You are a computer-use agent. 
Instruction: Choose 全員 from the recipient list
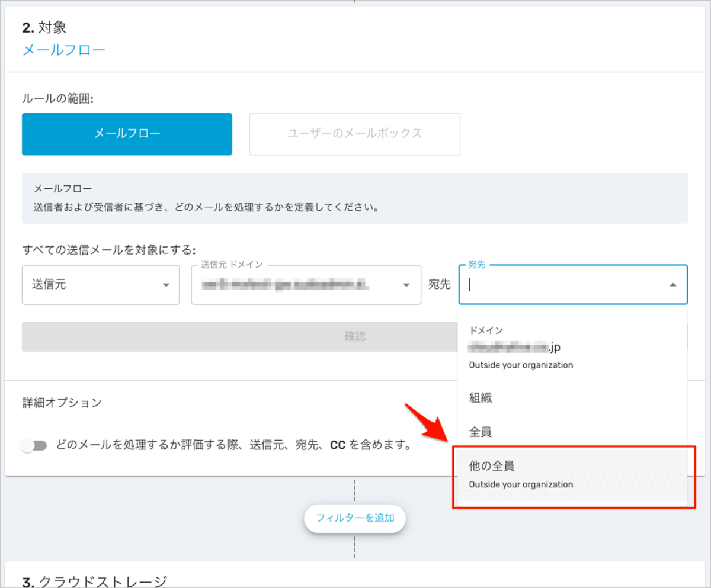pyautogui.click(x=572, y=432)
